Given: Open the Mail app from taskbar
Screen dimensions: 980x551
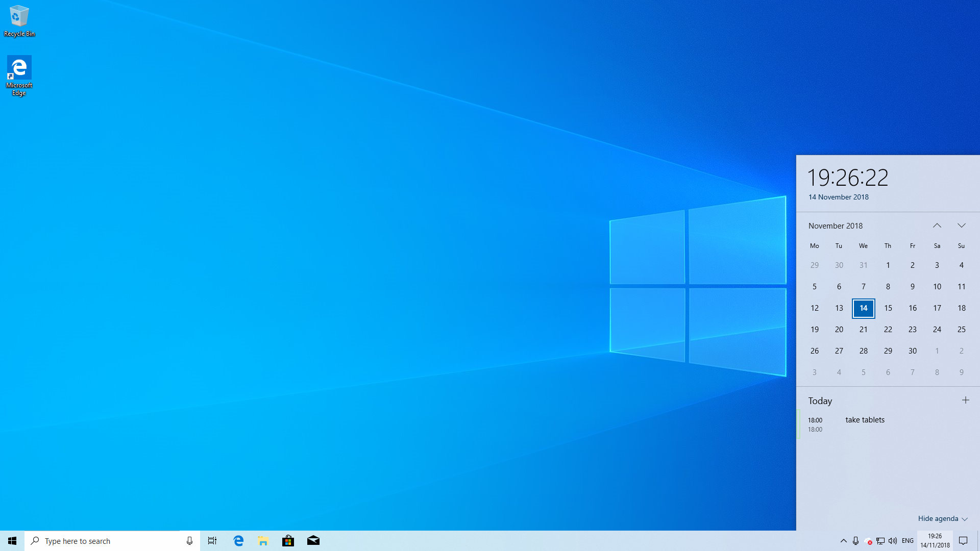Looking at the screenshot, I should (313, 541).
